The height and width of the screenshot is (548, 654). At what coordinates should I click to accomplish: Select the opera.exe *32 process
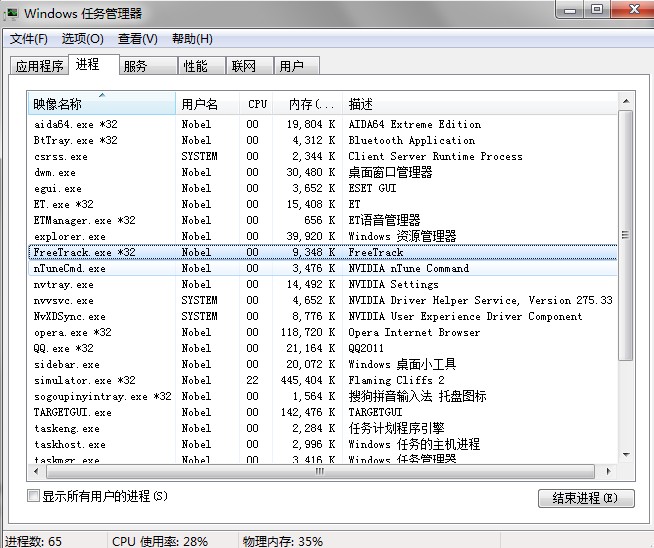[323, 332]
